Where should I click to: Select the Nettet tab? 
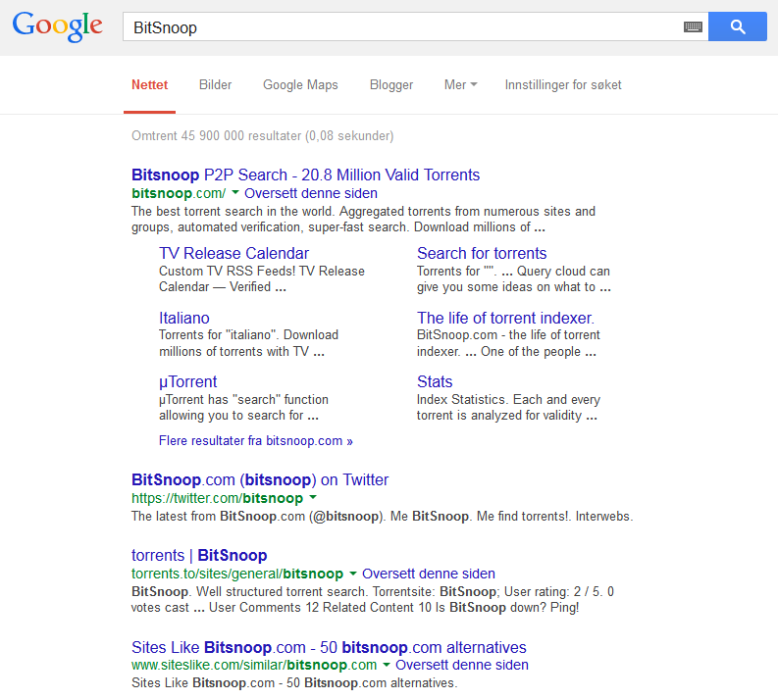pyautogui.click(x=149, y=84)
